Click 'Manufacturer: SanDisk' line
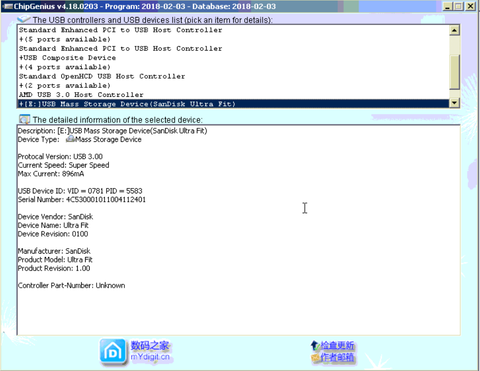This screenshot has height=371, width=480. [x=54, y=251]
